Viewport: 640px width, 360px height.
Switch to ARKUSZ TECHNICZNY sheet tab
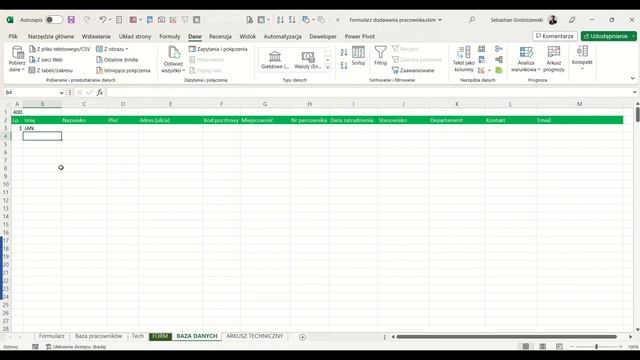(x=254, y=336)
